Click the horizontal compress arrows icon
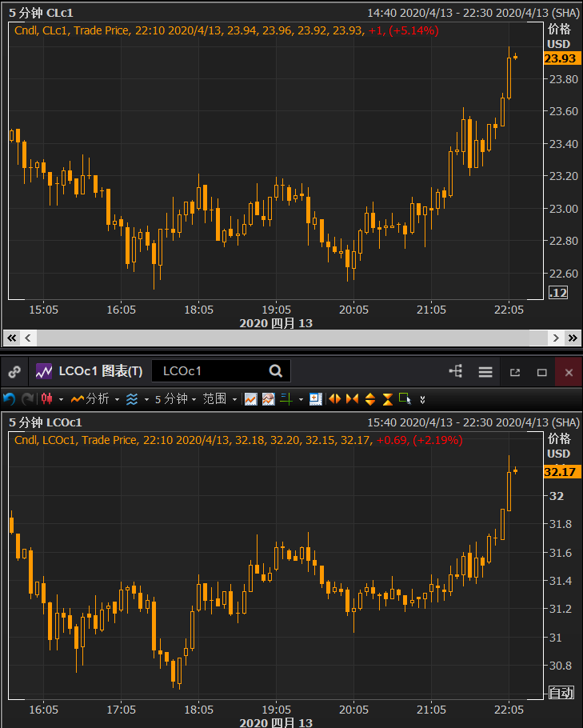Image resolution: width=583 pixels, height=728 pixels. pos(352,398)
